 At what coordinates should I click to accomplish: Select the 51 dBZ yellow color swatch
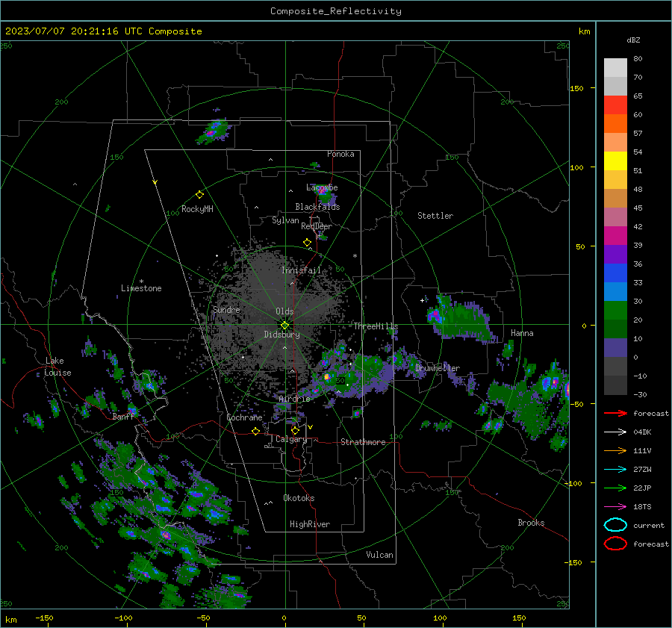(x=615, y=161)
